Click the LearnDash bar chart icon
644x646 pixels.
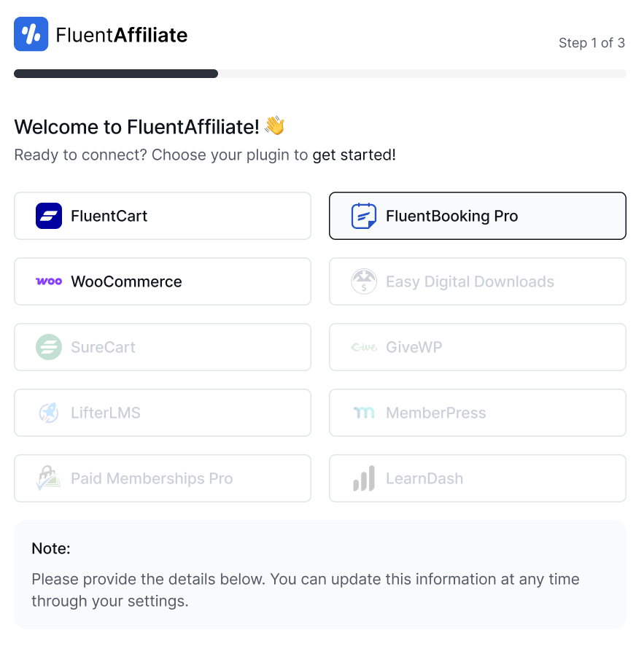[x=364, y=478]
